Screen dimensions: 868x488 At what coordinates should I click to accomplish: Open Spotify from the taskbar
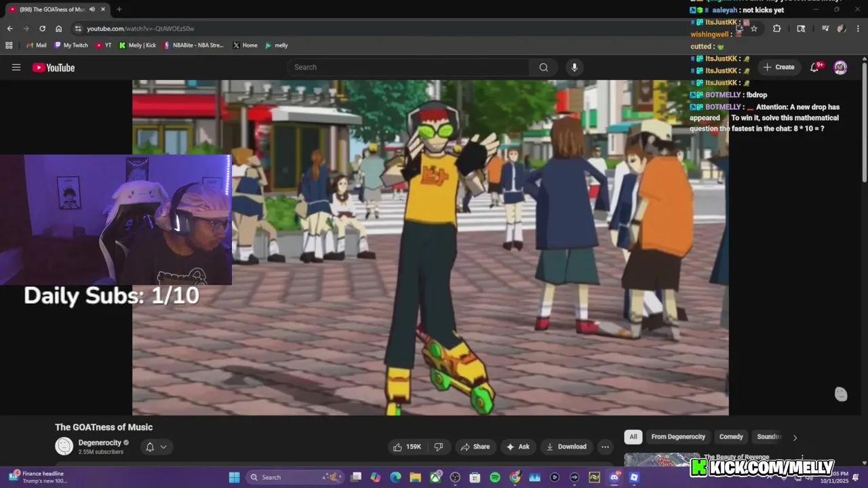495,477
